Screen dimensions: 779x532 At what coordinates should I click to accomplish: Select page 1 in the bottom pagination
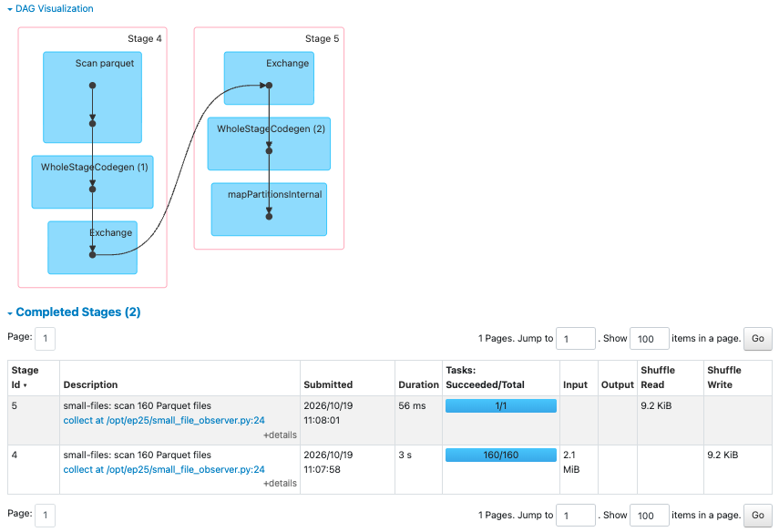(46, 516)
